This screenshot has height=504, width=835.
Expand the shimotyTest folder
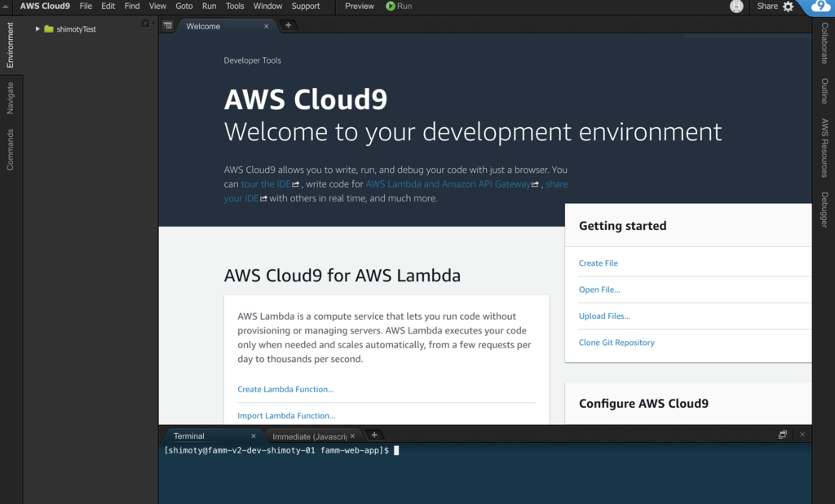coord(38,29)
